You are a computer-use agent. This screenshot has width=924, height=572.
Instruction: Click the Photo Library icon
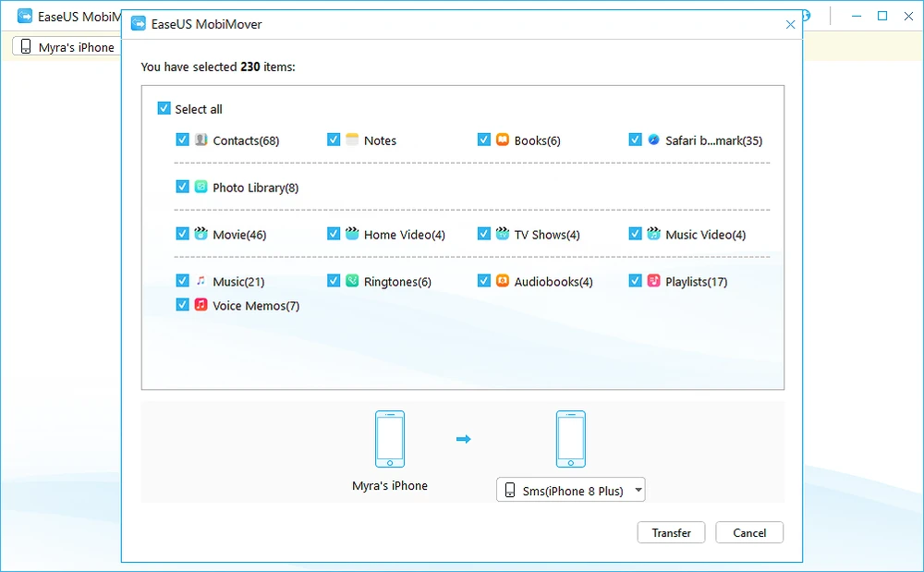click(x=201, y=188)
